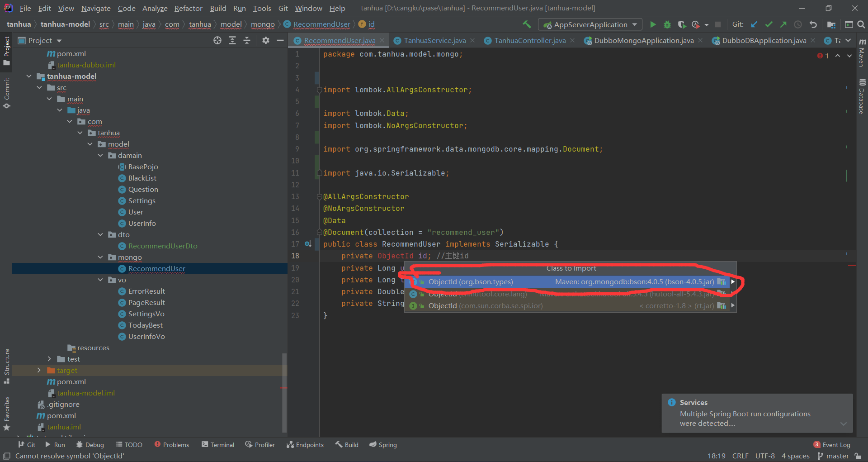868x462 pixels.
Task: Switch to the TanhuaService.java tab
Action: 434,40
